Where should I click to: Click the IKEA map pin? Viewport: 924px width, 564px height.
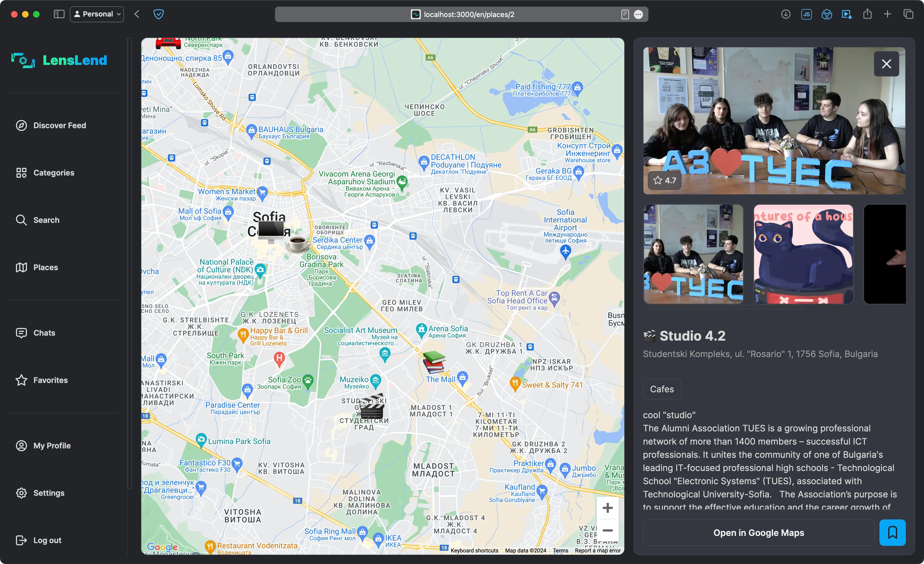(x=379, y=540)
